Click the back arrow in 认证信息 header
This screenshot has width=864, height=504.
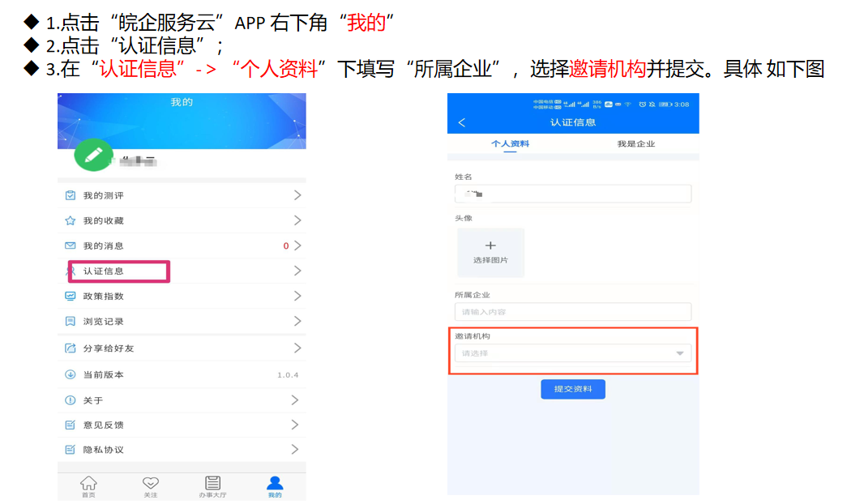point(462,122)
